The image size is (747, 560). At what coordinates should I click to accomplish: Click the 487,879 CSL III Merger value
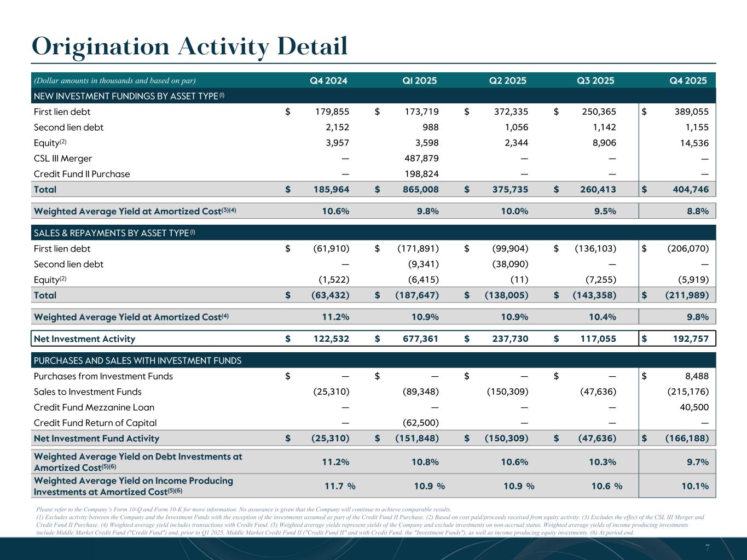(418, 159)
